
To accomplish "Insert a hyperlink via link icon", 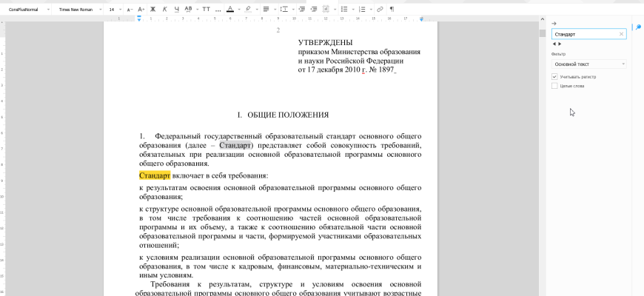I will tap(380, 9).
